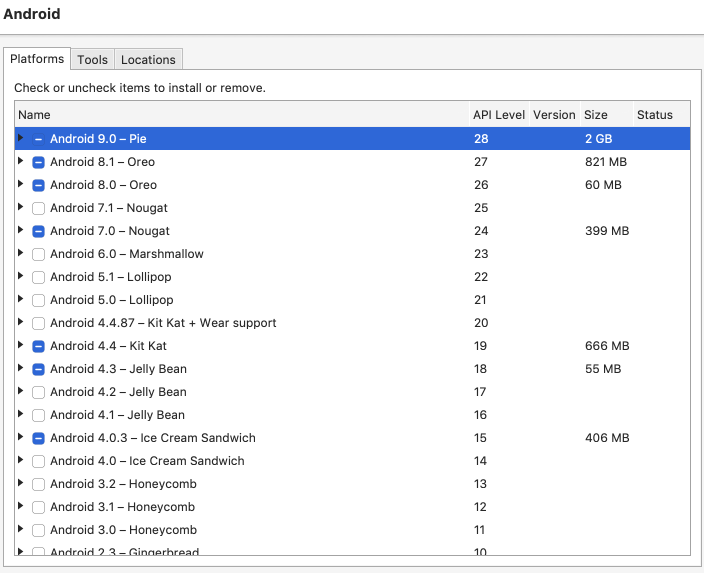Check the Android 4.4.87 Kit Kat Wear checkbox
Screen dimensions: 704x573
pyautogui.click(x=39, y=323)
